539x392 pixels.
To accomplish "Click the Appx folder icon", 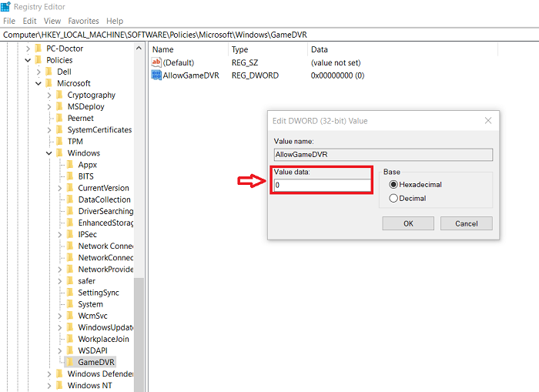I will click(x=70, y=165).
